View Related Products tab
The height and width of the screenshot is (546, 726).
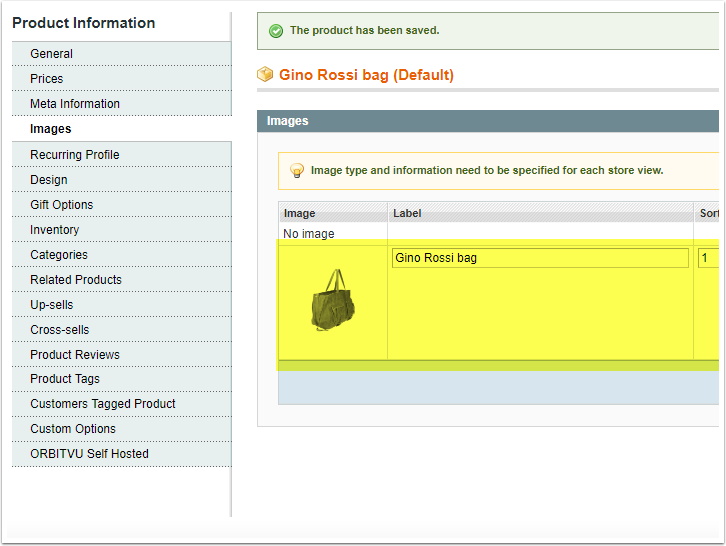(x=121, y=280)
